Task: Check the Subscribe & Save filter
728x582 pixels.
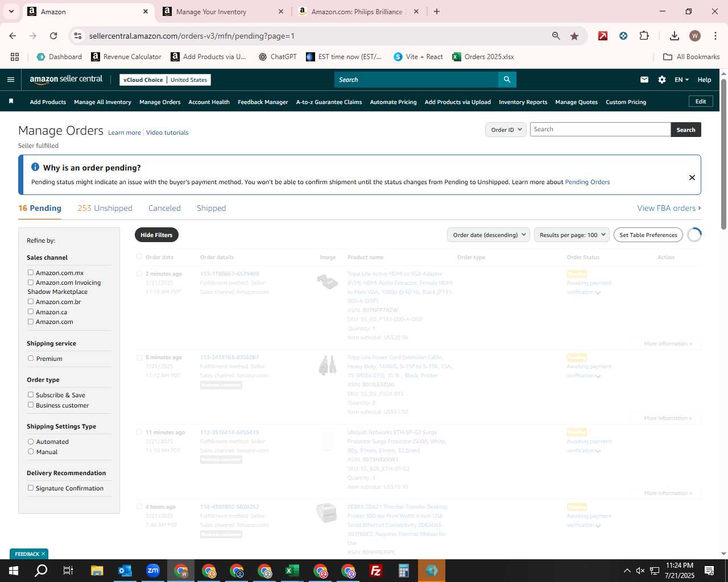Action: coord(31,394)
